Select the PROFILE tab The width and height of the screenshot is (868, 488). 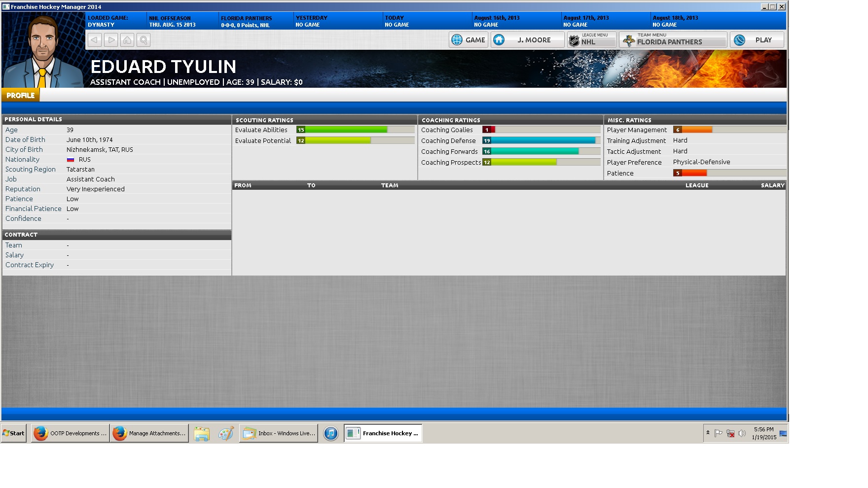pos(21,95)
